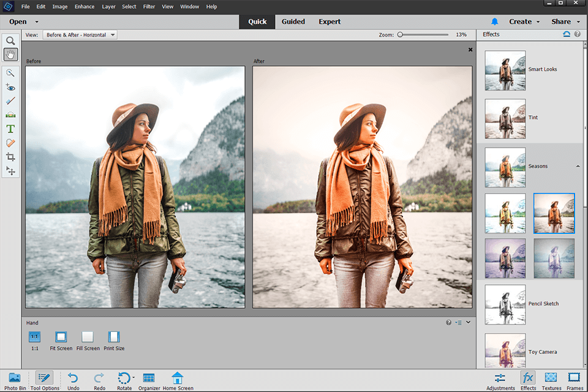Collapse the Seasons effects group
This screenshot has height=392, width=588.
tap(578, 166)
